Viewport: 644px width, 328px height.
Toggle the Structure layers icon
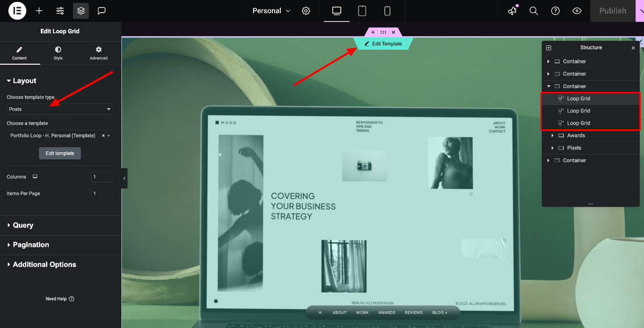[x=81, y=11]
